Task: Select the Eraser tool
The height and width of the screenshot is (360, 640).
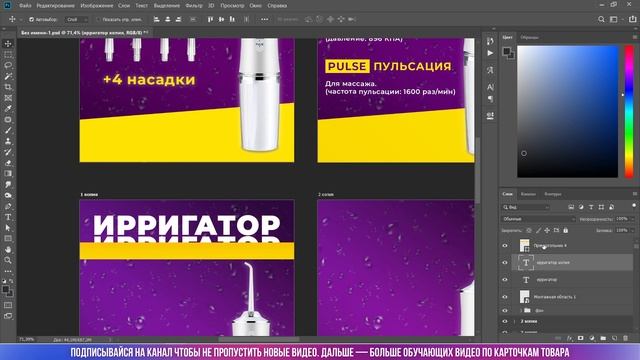Action: [x=8, y=163]
